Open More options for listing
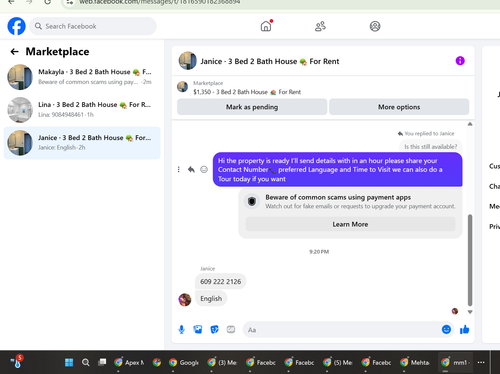 click(399, 107)
